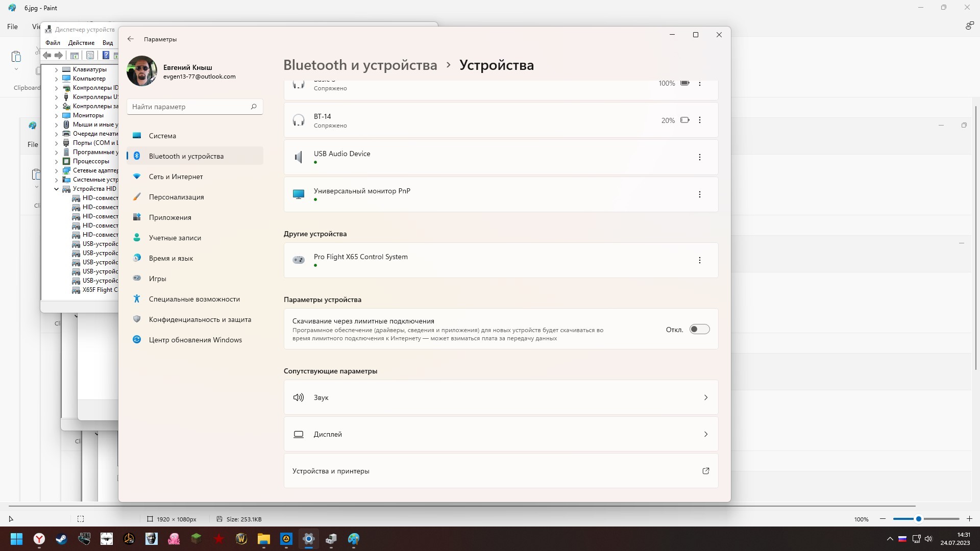Open File Explorer from the taskbar
The width and height of the screenshot is (980, 551).
[x=263, y=539]
